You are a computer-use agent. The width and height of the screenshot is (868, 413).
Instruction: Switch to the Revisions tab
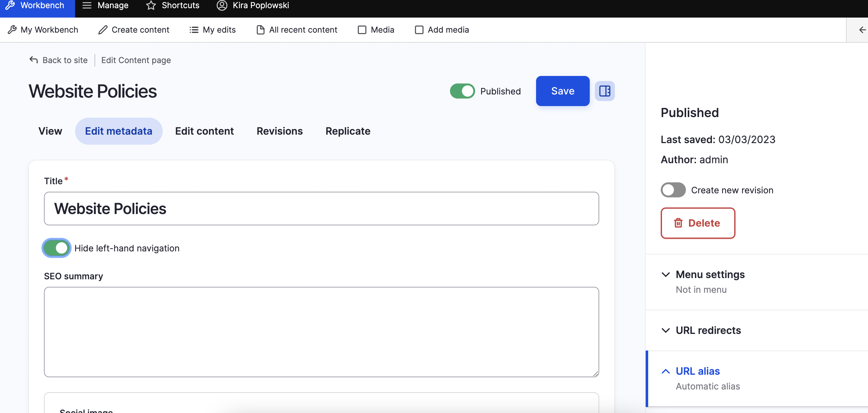[x=279, y=131]
